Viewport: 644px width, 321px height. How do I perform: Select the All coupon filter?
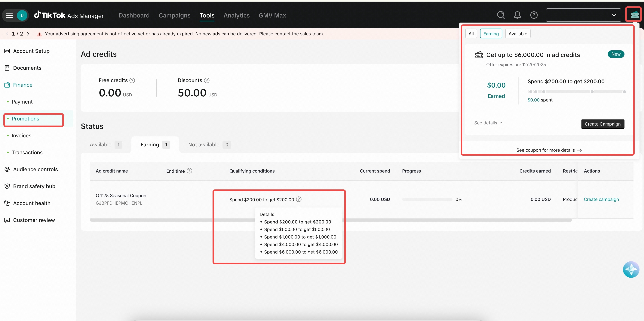click(x=471, y=34)
